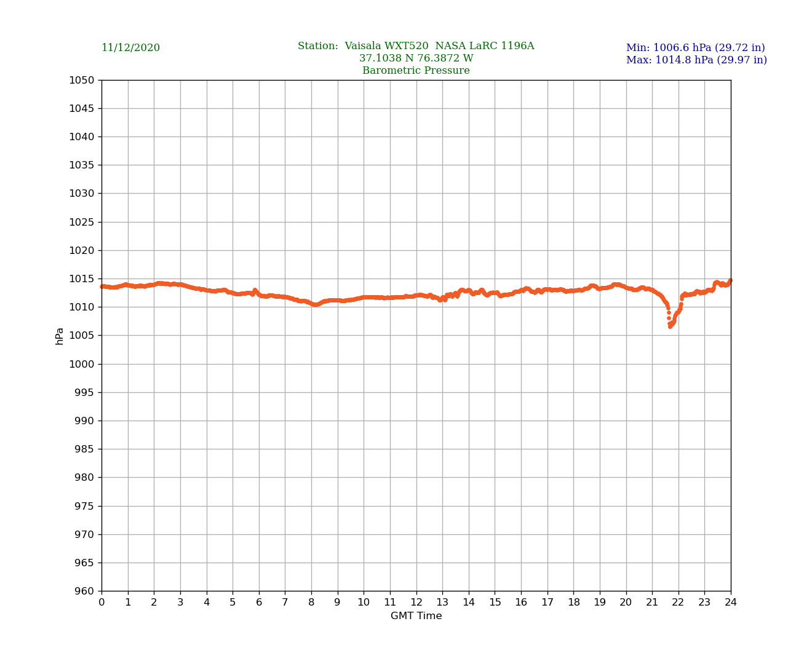Click the 1050 tick on y-axis
This screenshot has width=812, height=664.
pyautogui.click(x=82, y=80)
